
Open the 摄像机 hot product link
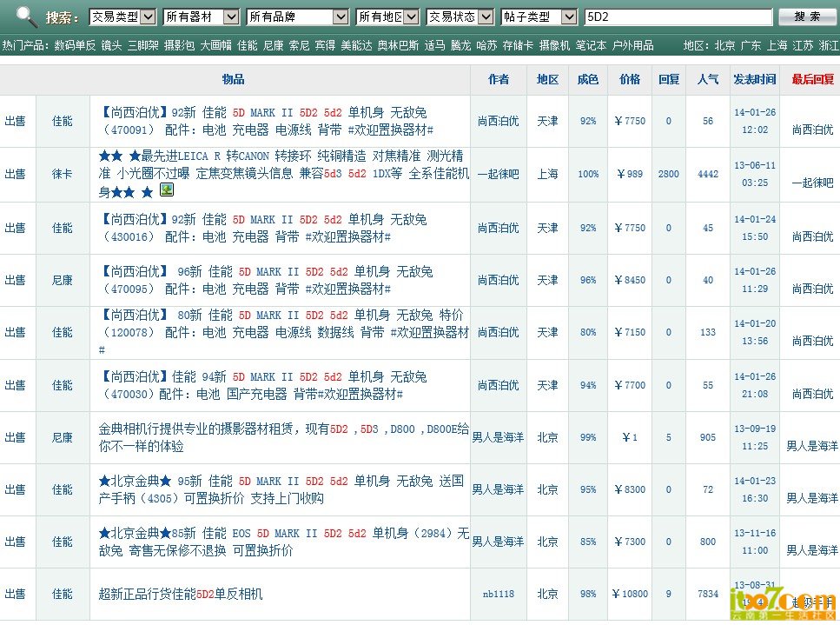[x=554, y=45]
